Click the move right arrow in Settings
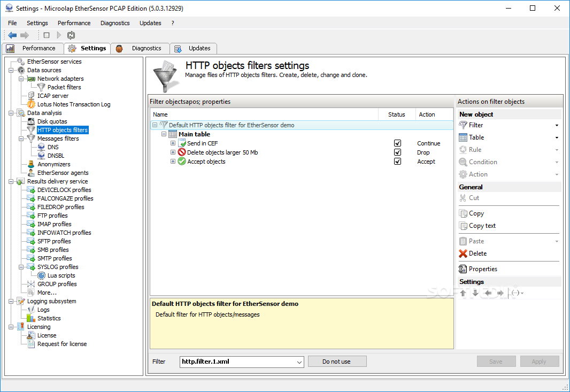This screenshot has width=570, height=392. tap(500, 293)
